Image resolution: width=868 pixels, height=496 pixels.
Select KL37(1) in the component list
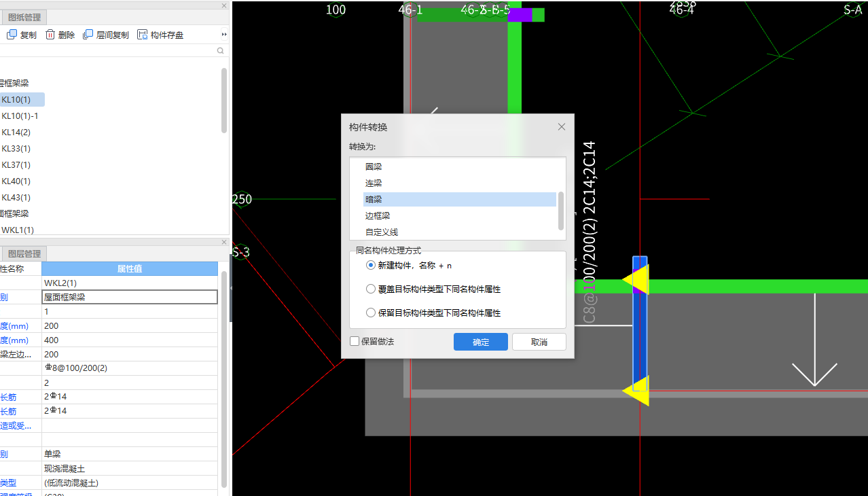click(16, 165)
